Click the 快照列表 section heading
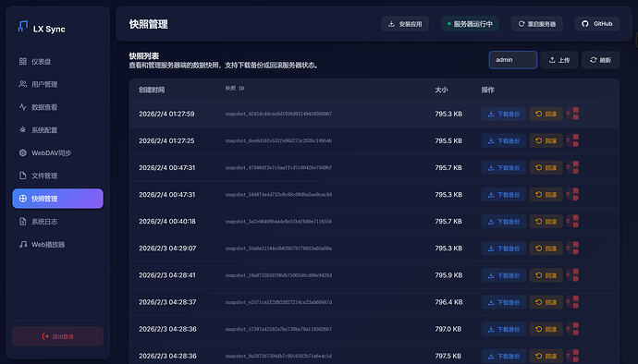Screen dimensions: 638x364 143,56
